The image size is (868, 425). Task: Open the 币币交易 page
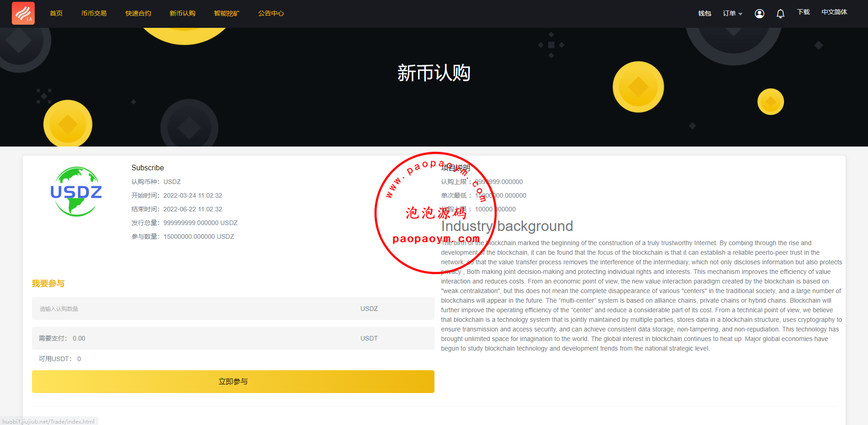[94, 14]
